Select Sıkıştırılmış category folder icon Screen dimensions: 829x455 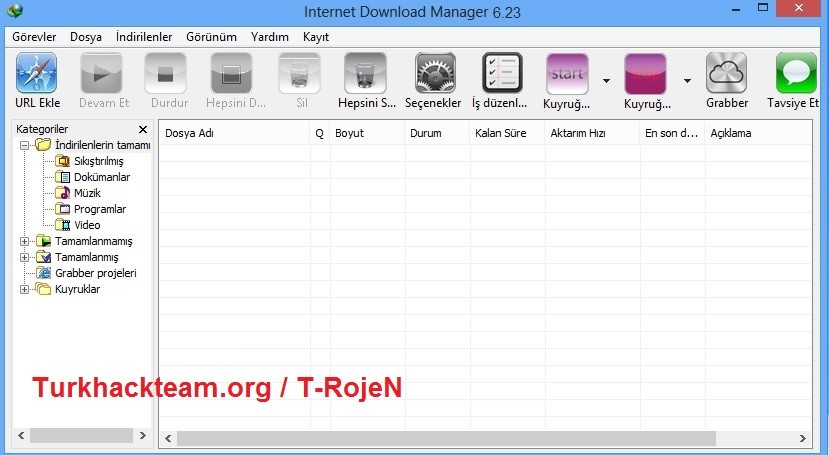pos(62,161)
